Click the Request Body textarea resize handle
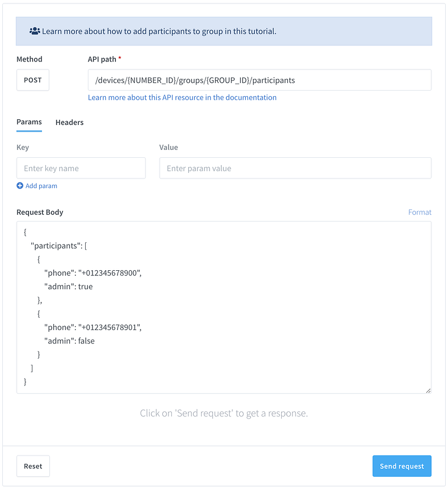 click(x=428, y=390)
